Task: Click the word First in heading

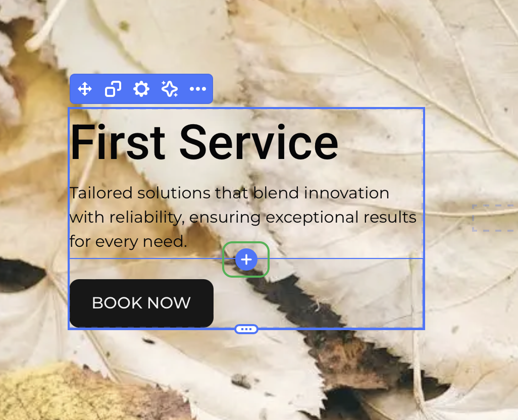Action: (118, 142)
